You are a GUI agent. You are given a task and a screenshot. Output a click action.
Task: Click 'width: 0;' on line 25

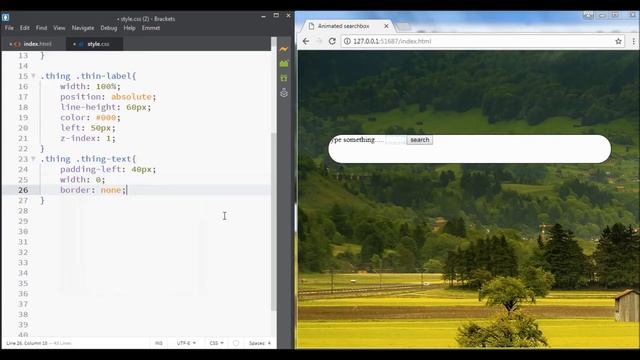[x=82, y=180]
